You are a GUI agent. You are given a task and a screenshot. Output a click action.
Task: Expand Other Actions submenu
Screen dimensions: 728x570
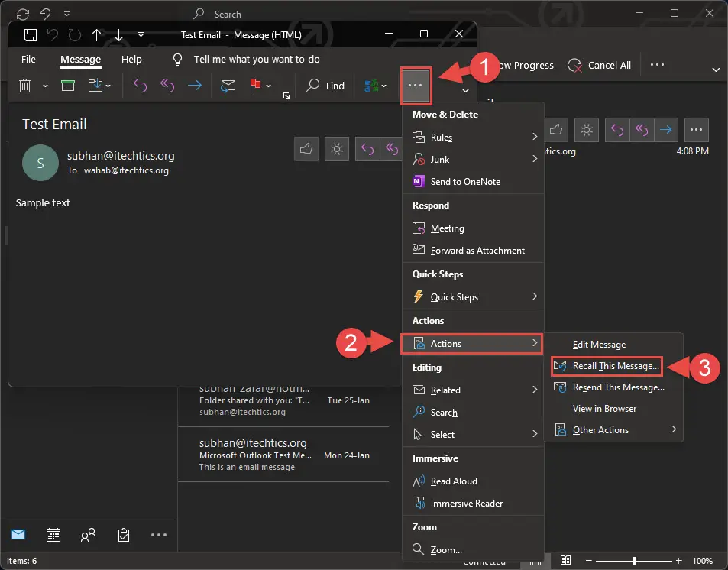[x=613, y=430]
